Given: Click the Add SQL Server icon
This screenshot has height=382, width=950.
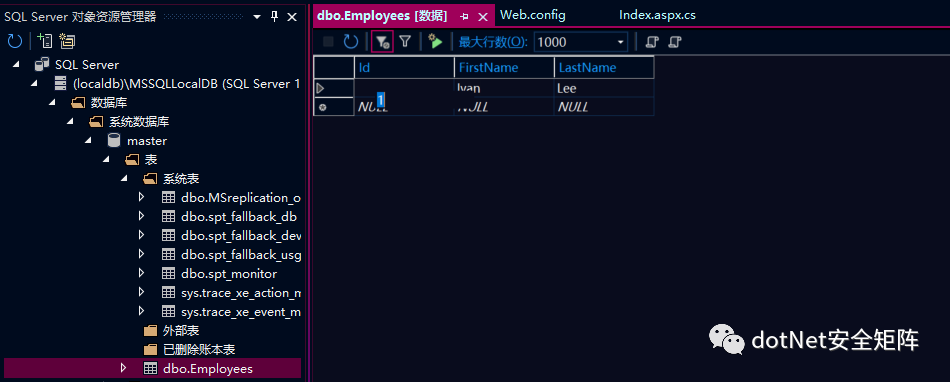Looking at the screenshot, I should 45,41.
